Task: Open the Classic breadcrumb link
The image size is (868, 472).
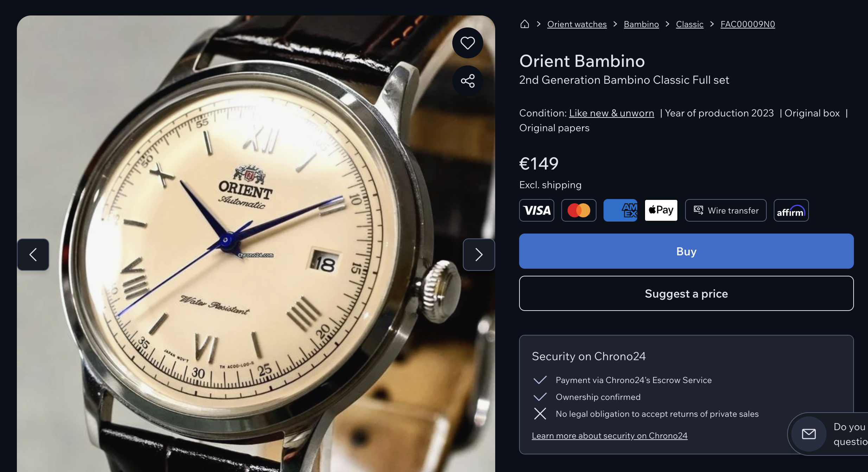Action: click(689, 24)
